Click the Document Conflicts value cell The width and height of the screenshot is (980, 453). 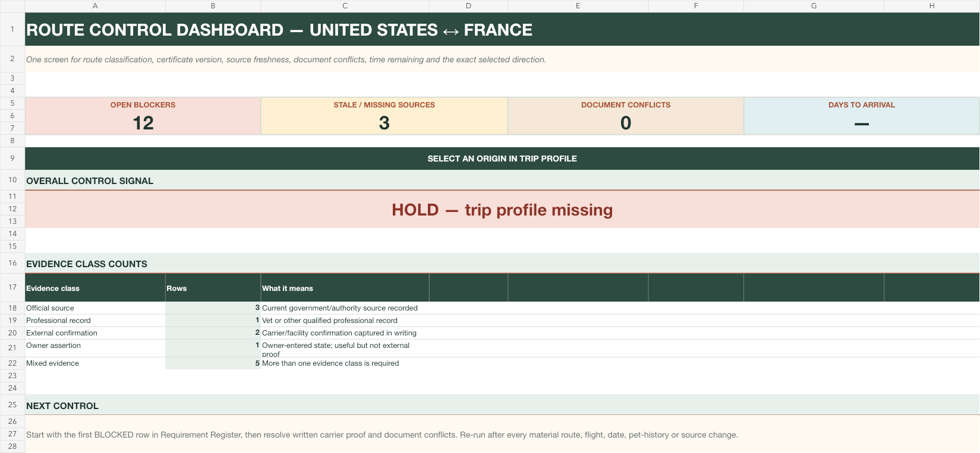coord(626,123)
